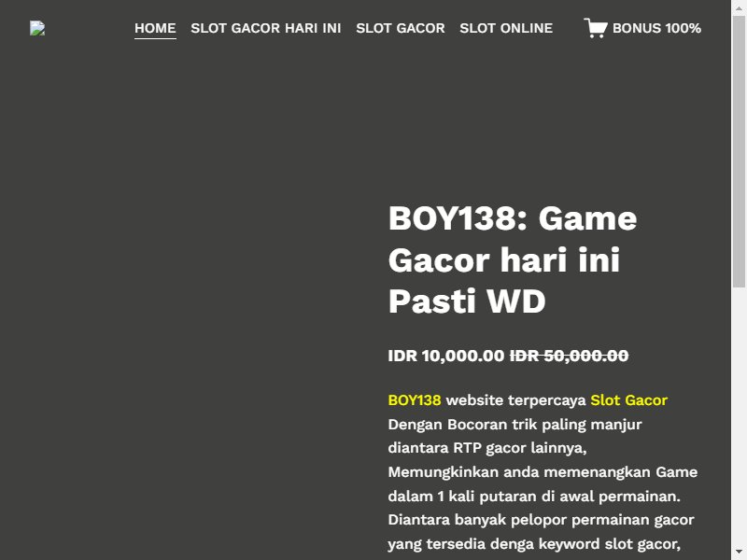This screenshot has height=560, width=747.
Task: Click the broken site logo image
Action: [37, 28]
